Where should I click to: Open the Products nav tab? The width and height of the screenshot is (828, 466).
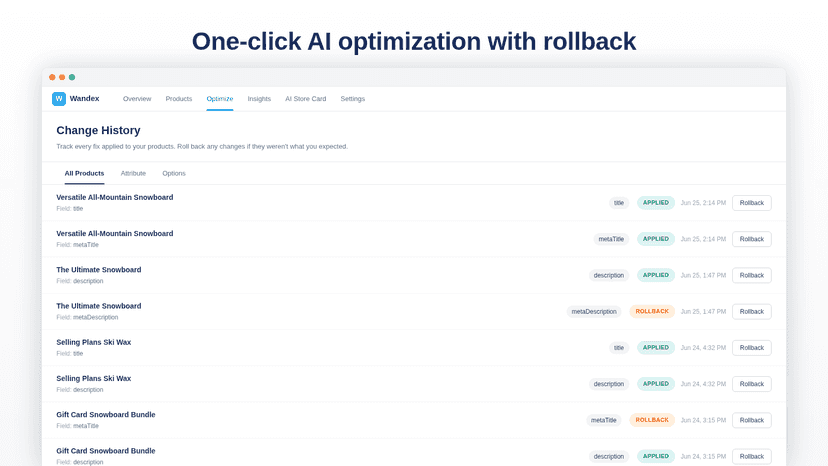(x=178, y=99)
